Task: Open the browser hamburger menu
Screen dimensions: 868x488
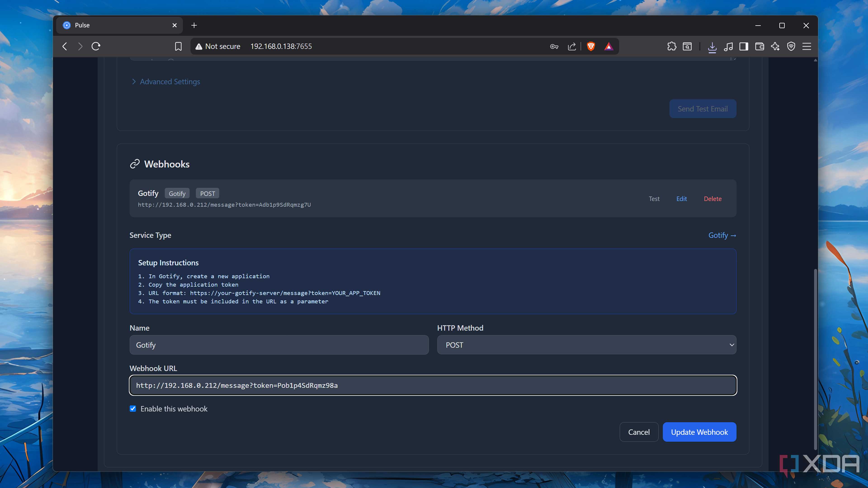Action: pos(807,47)
